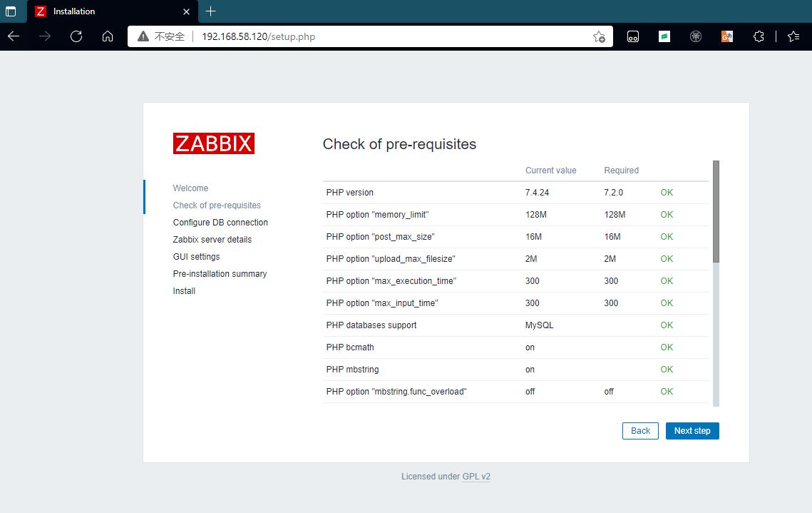The width and height of the screenshot is (812, 513).
Task: Click the 7.2.0 required value cell
Action: click(x=613, y=192)
